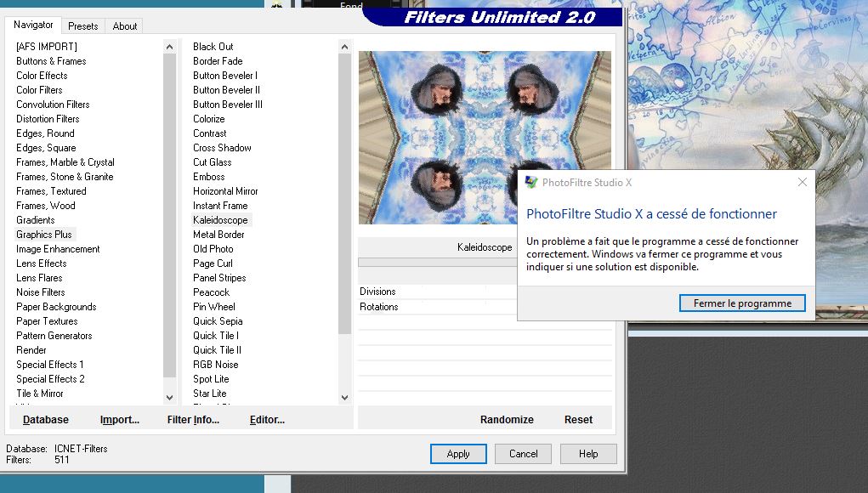Switch to the Presets tab
The width and height of the screenshot is (868, 493).
coord(83,26)
